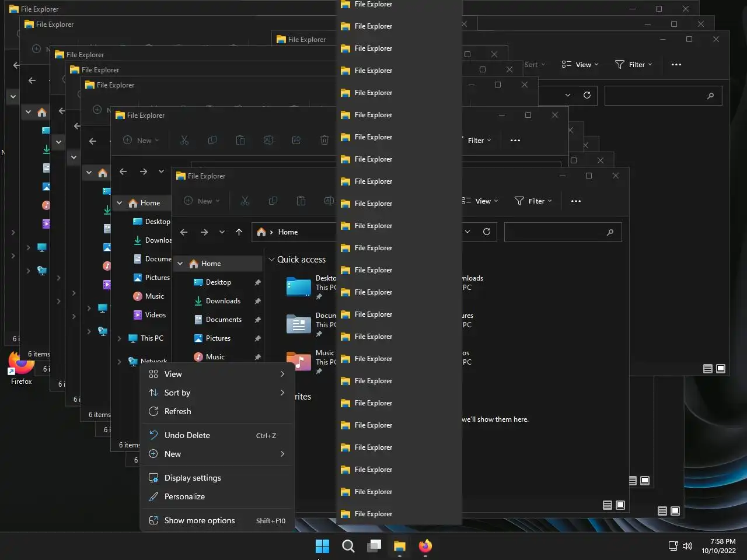Click the File Explorer taskbar icon
The width and height of the screenshot is (747, 560).
pos(400,546)
